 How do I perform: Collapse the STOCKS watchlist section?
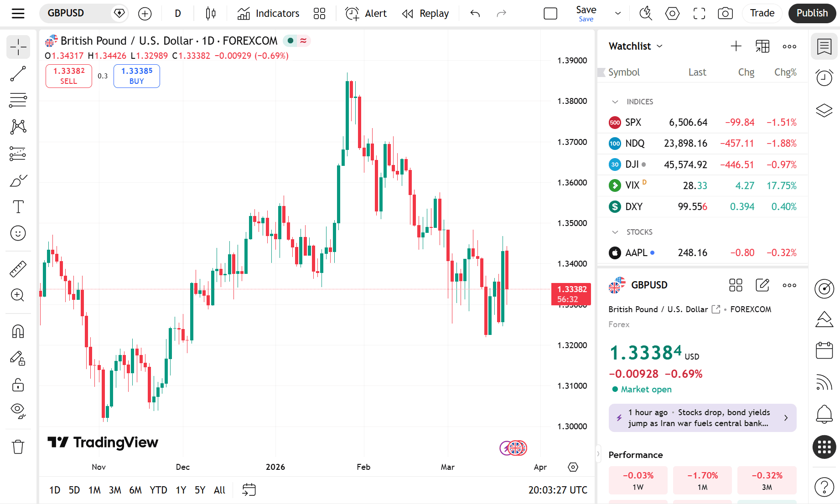[x=615, y=232]
